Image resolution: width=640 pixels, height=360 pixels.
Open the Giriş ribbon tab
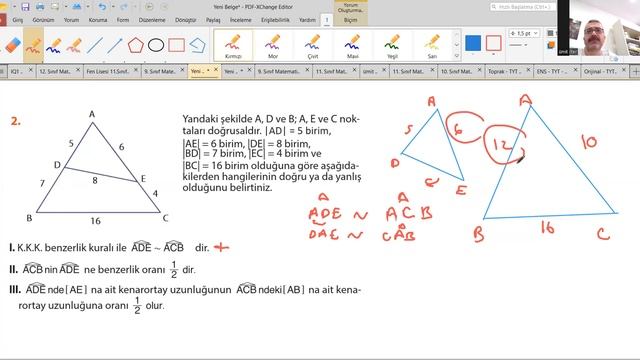(18, 20)
